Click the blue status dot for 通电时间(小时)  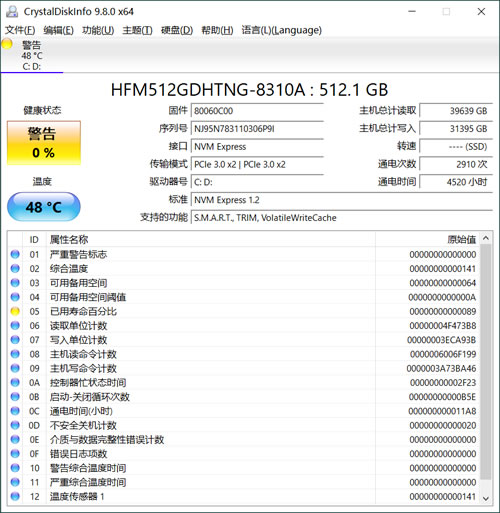15,411
